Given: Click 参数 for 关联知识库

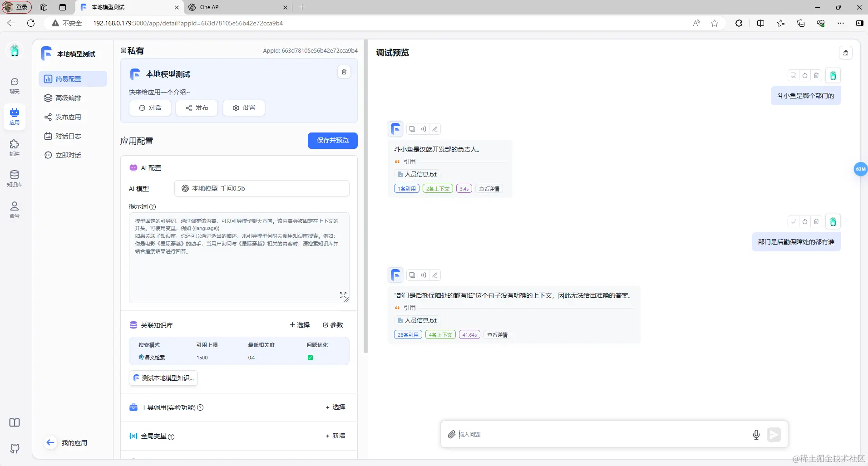Looking at the screenshot, I should (x=333, y=325).
